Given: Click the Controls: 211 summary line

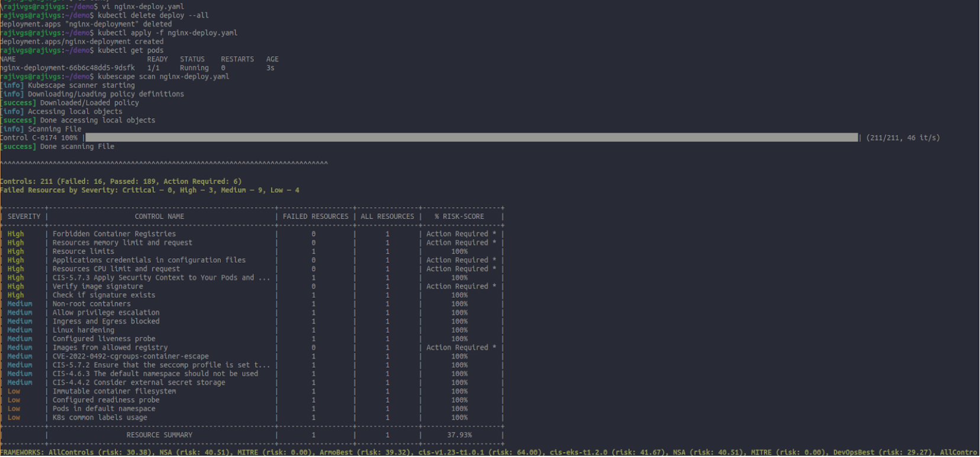Looking at the screenshot, I should [121, 182].
